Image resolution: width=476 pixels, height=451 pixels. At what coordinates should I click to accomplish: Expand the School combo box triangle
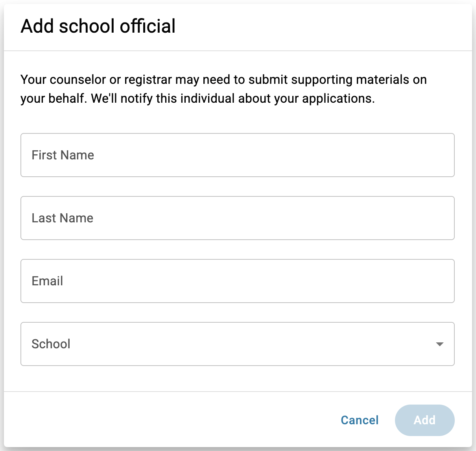tap(440, 344)
